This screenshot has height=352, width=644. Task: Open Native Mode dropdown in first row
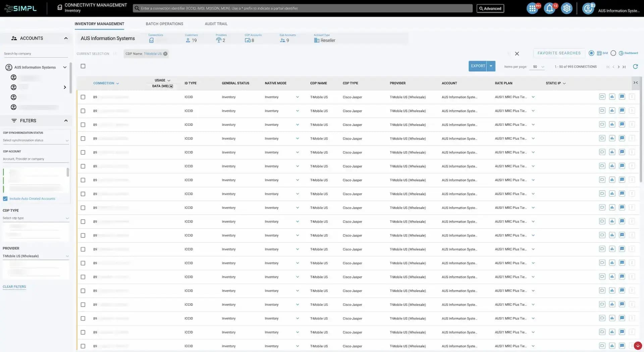point(297,97)
